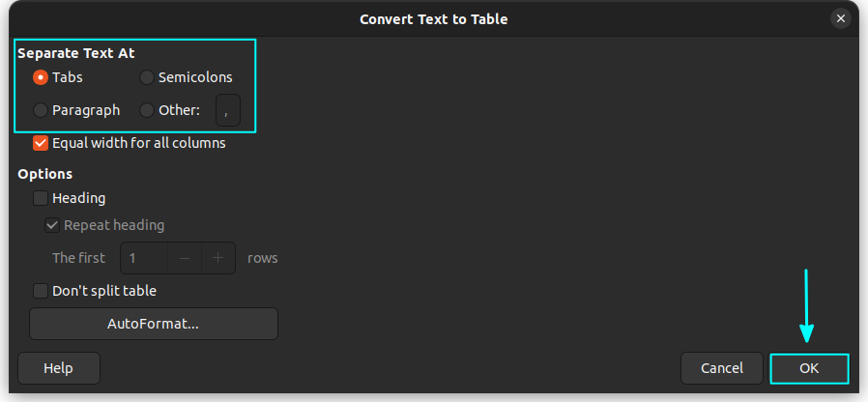This screenshot has width=868, height=402.
Task: Increase the heading rows with plus
Action: [x=218, y=258]
